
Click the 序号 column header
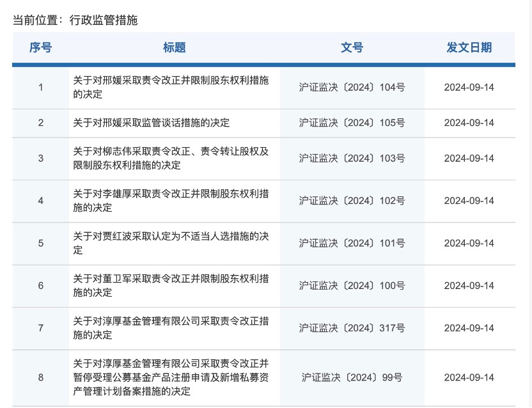[x=41, y=47]
